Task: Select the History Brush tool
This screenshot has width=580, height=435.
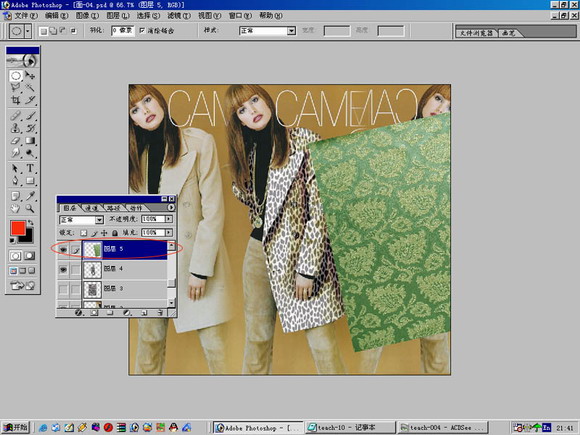Action: (x=30, y=128)
